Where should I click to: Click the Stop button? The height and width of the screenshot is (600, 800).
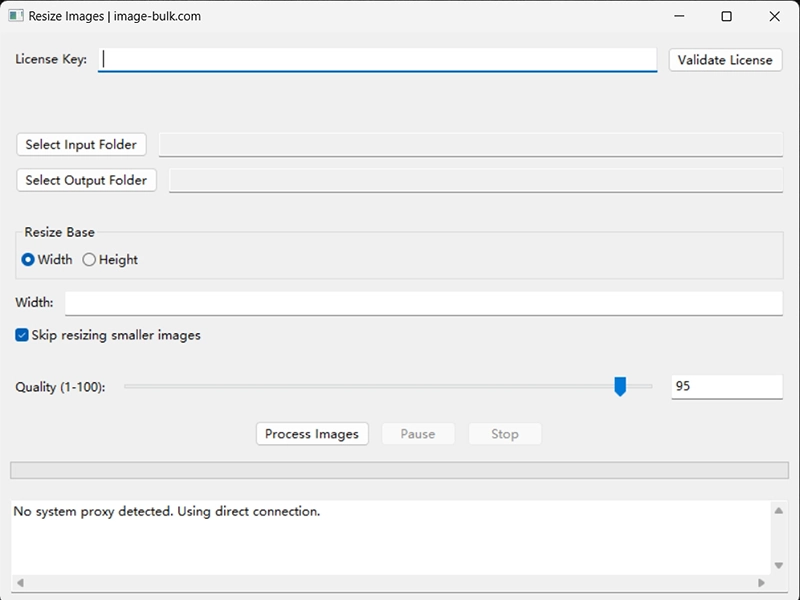tap(505, 434)
